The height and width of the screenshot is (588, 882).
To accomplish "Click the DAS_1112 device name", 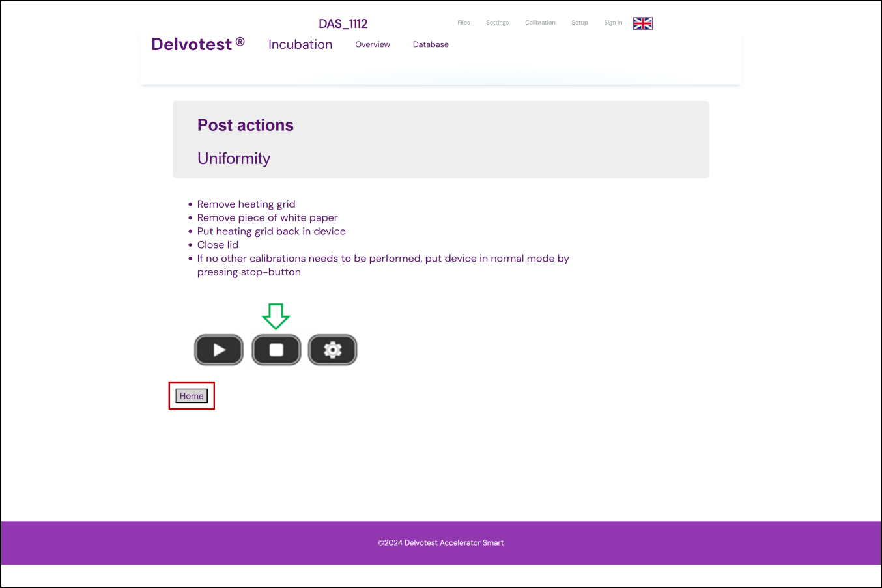I will click(343, 24).
